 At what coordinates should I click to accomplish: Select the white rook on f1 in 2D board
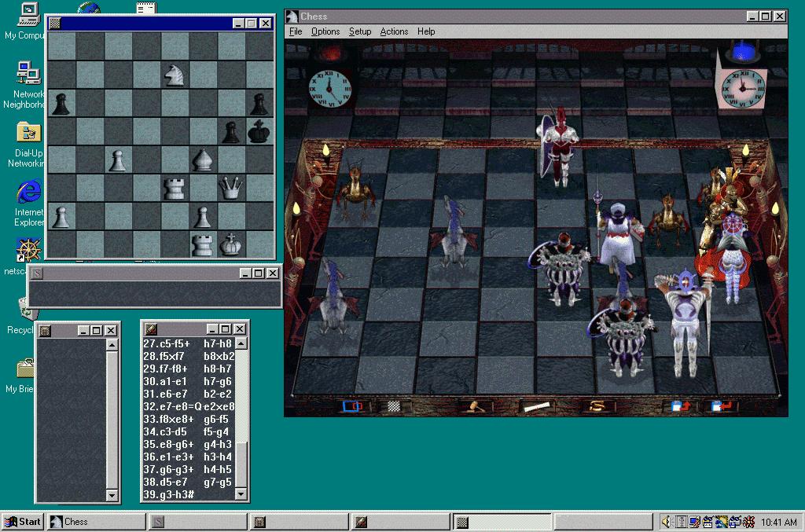pos(202,244)
